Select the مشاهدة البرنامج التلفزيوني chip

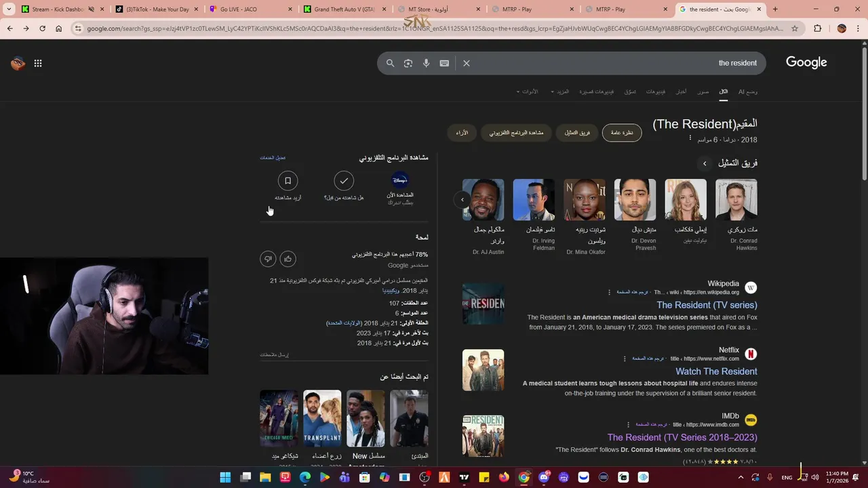click(517, 133)
